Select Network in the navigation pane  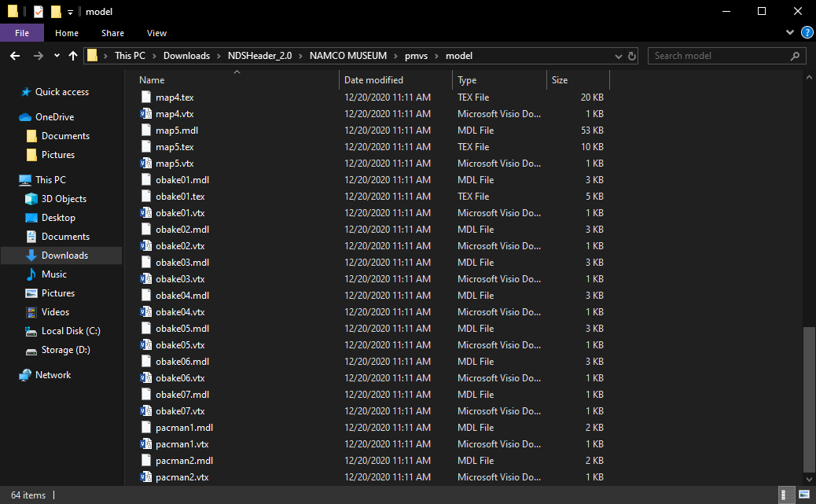(53, 375)
